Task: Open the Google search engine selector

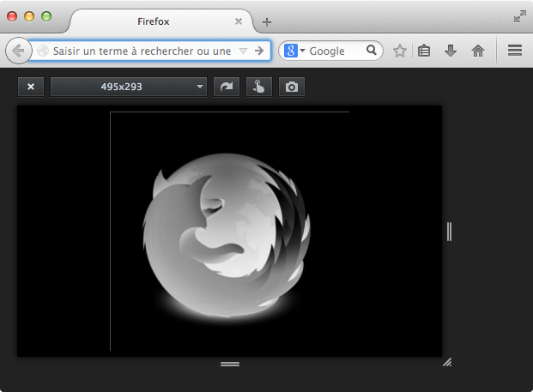Action: point(294,51)
